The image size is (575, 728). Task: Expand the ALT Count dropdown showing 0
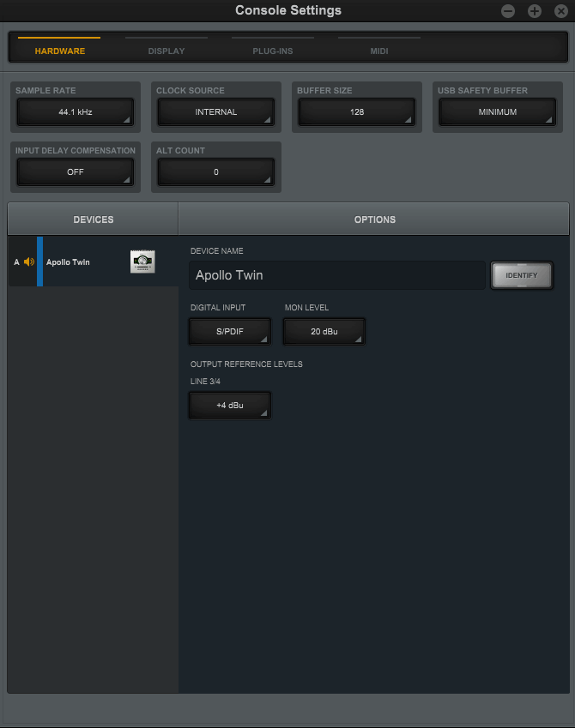[216, 171]
